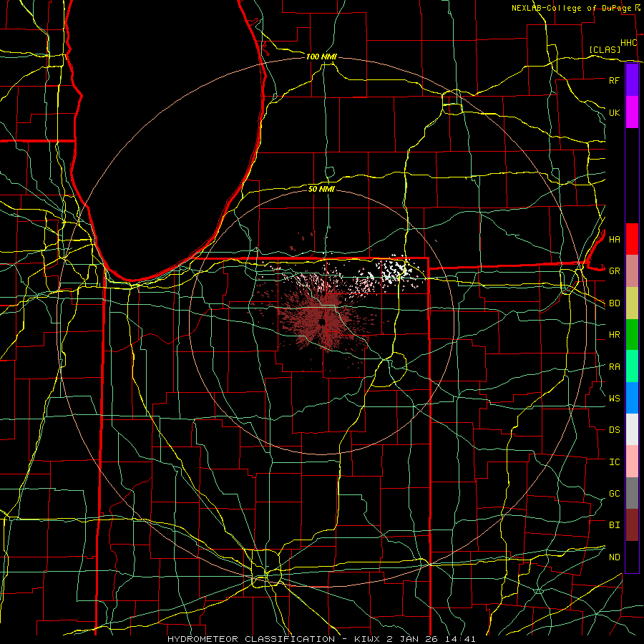Viewport: 644px width, 644px height.
Task: Click the radar site center dot
Action: click(x=321, y=322)
